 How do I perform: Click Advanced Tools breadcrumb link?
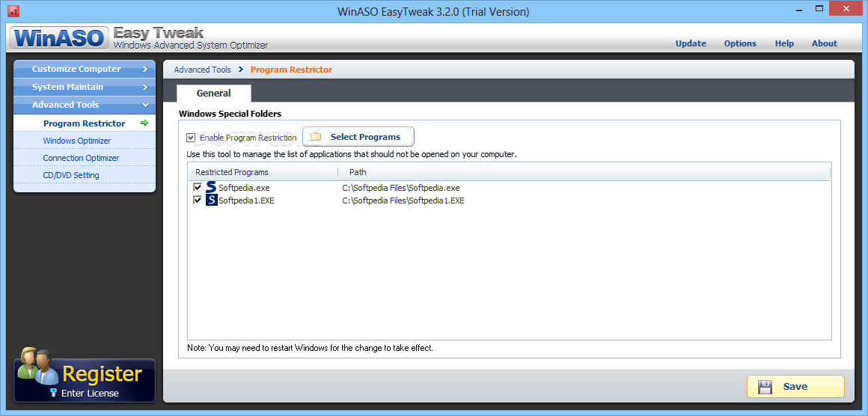point(202,70)
